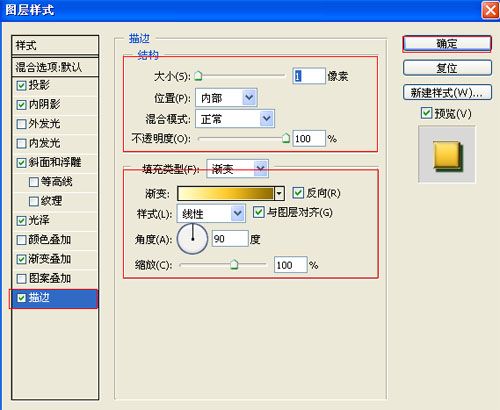Open the gradient picker dropdown arrow
The height and width of the screenshot is (410, 500).
279,193
